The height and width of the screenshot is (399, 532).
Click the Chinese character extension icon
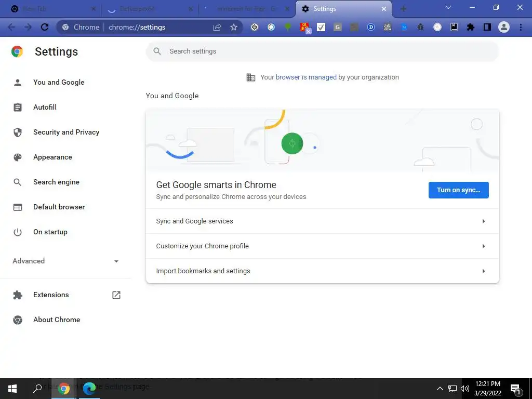click(x=388, y=27)
